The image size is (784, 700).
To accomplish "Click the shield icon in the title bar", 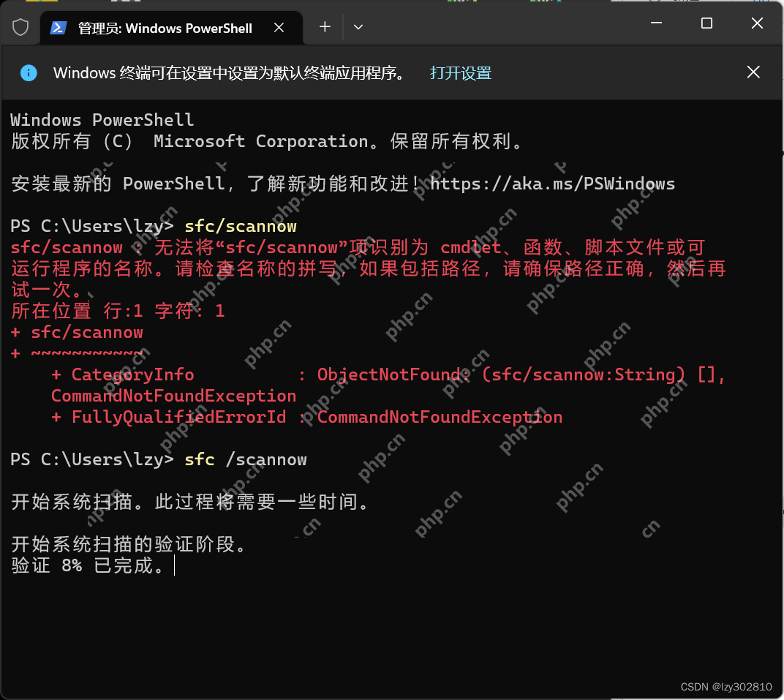I will [20, 26].
